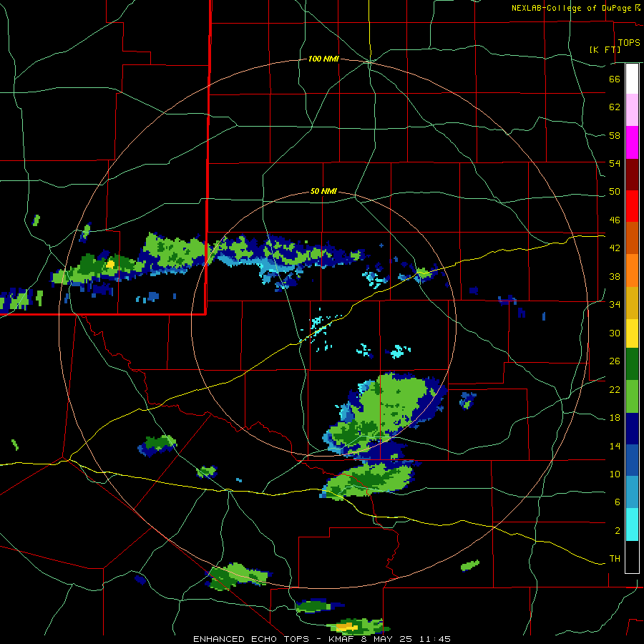Click the 62 legend value

(x=615, y=107)
